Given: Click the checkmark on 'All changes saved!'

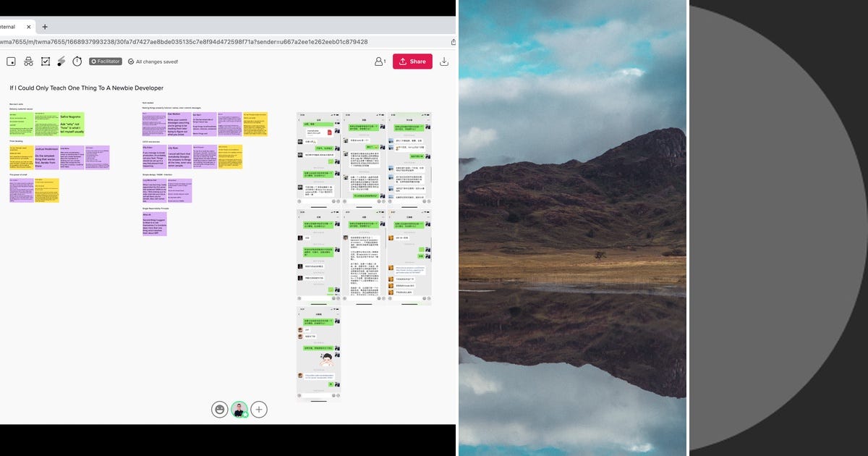Looking at the screenshot, I should pos(132,62).
